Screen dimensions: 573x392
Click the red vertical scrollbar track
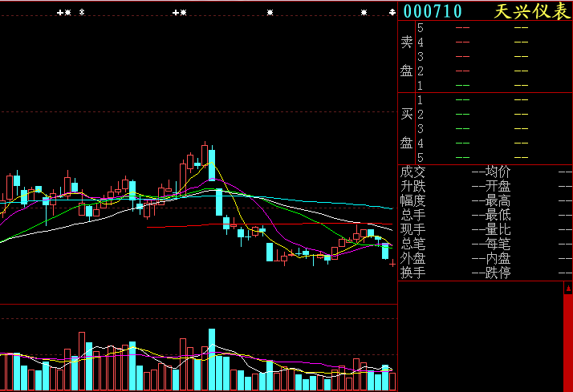point(567,342)
